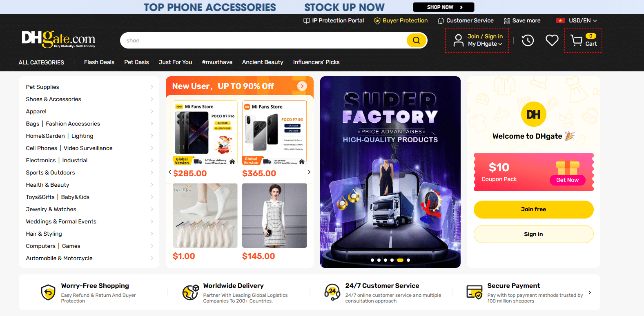Click the DHgate.com logo
This screenshot has width=644, height=316.
[x=58, y=40]
